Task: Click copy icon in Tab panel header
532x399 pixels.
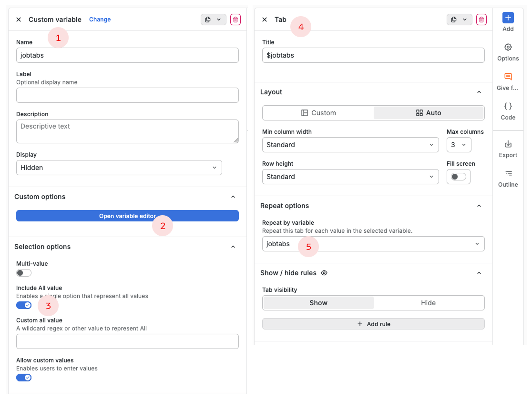Action: point(454,20)
